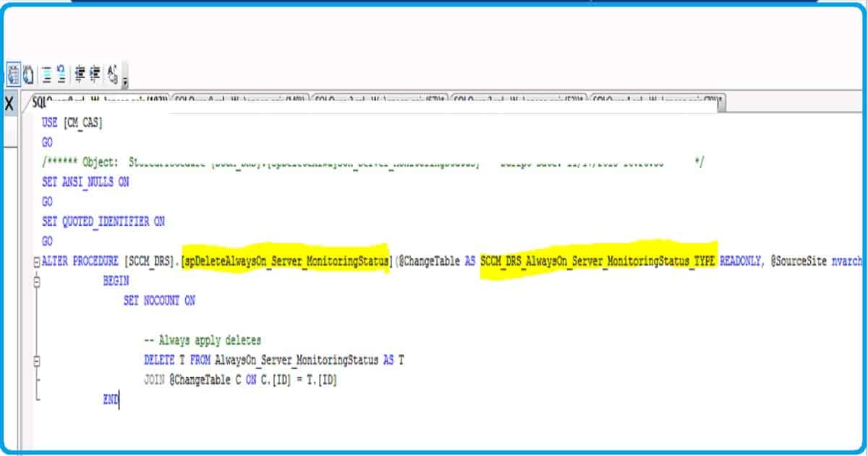
Task: Place cursor after the END keyword
Action: pyautogui.click(x=119, y=399)
